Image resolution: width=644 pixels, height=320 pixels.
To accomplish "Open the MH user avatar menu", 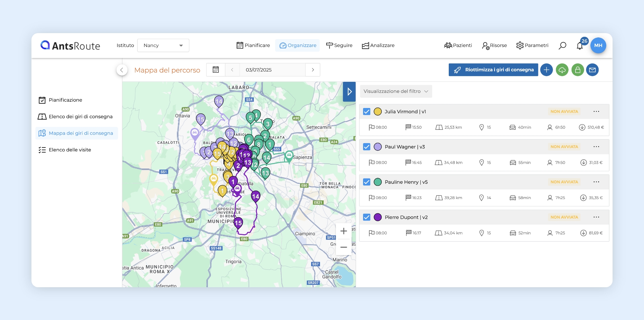I will pyautogui.click(x=598, y=45).
